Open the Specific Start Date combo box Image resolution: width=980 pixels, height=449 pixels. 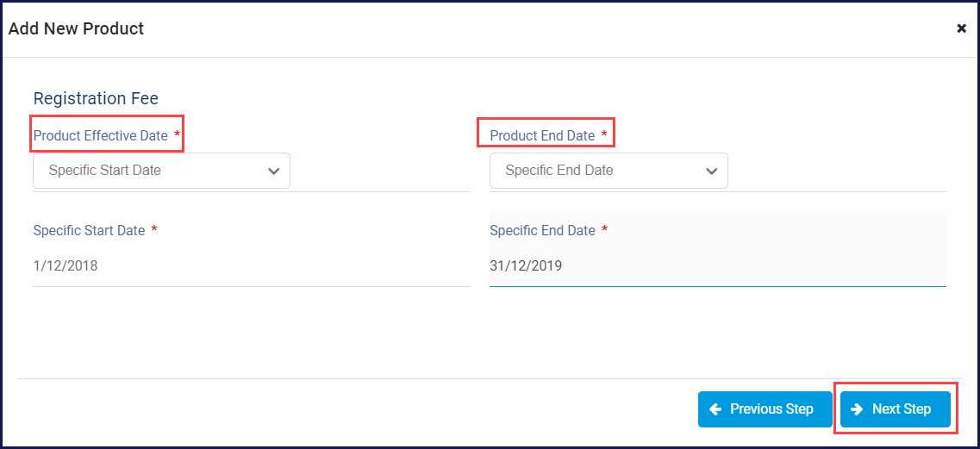pyautogui.click(x=161, y=171)
